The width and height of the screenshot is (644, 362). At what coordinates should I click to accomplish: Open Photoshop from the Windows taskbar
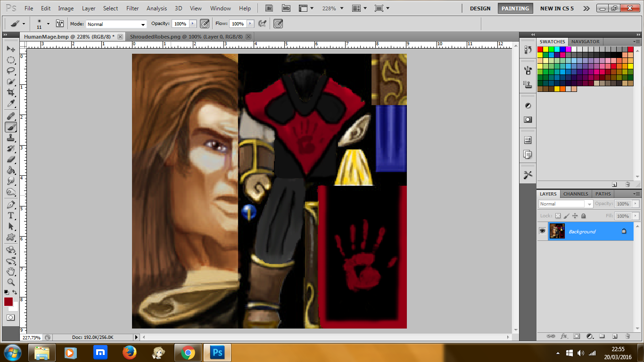[217, 353]
